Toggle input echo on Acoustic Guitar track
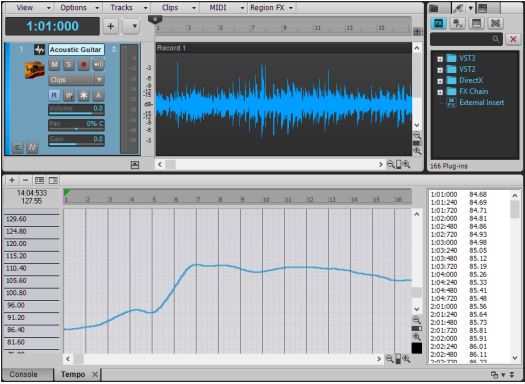The width and height of the screenshot is (525, 384). [x=98, y=64]
